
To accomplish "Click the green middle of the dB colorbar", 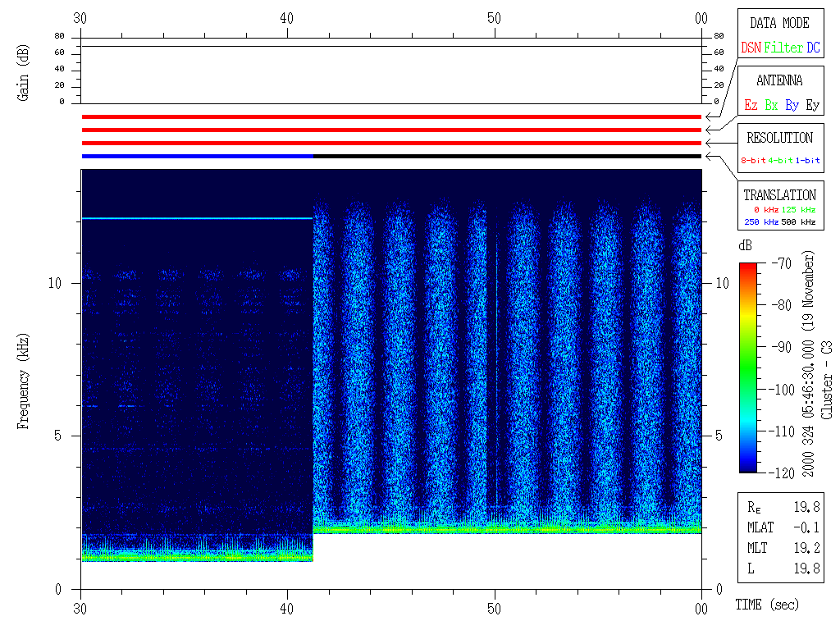I will coord(748,361).
